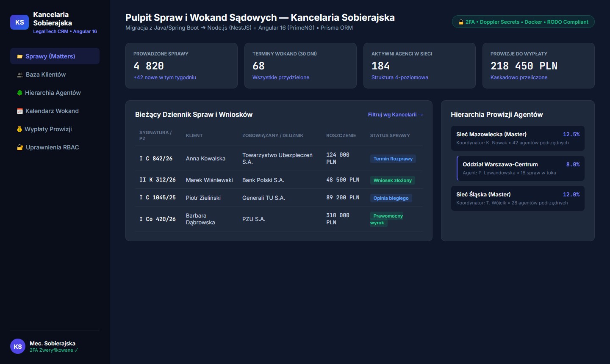Click ZOBOWIĄZANY / DŁUŻNIK column header
Screen dimensions: 610x364
(x=273, y=135)
